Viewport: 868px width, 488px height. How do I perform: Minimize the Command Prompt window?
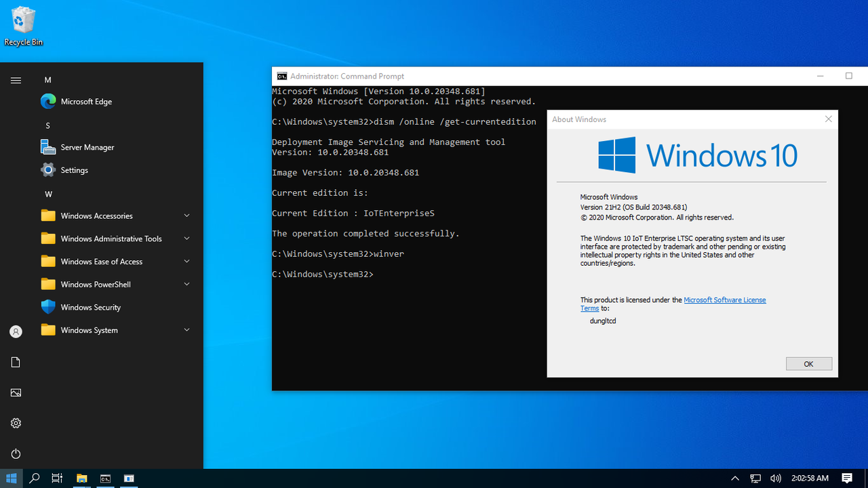[821, 76]
